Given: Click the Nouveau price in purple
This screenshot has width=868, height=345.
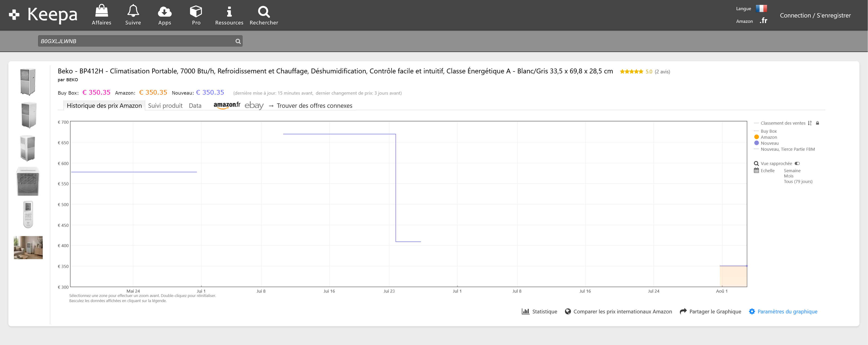Looking at the screenshot, I should coord(210,92).
